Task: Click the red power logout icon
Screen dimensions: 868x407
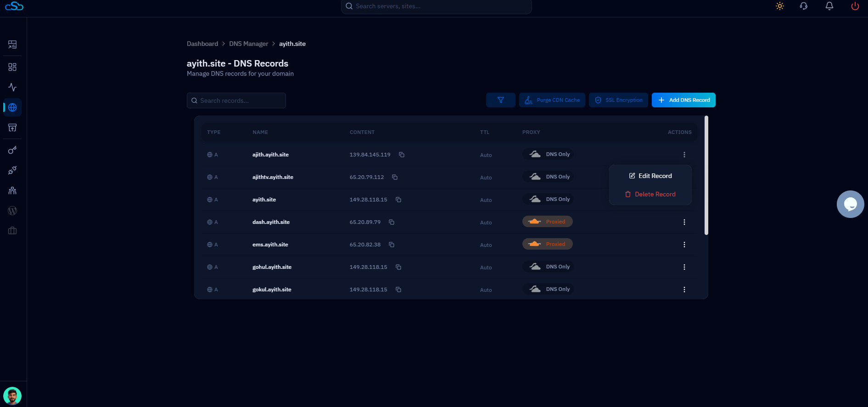Action: 855,6
